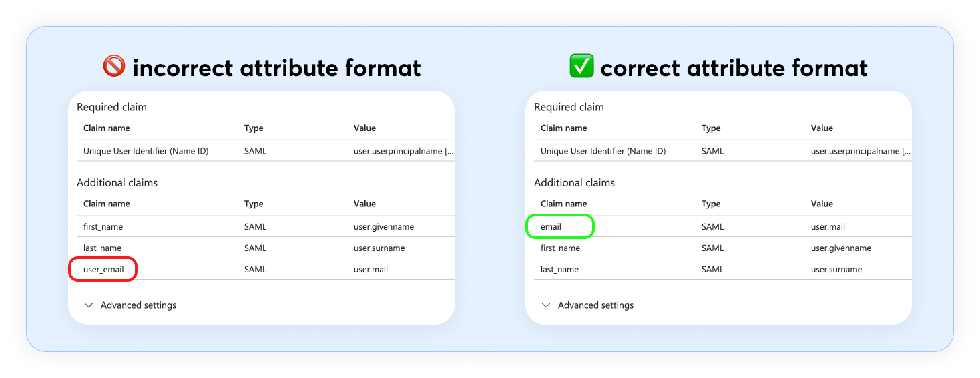
Task: Click user.surname value in the correct format panel
Action: (836, 270)
